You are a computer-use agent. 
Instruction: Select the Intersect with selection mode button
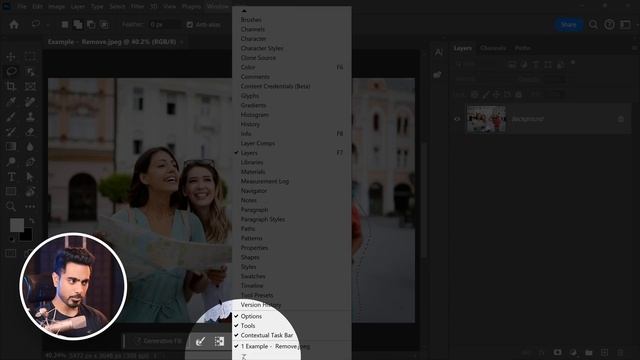(104, 24)
